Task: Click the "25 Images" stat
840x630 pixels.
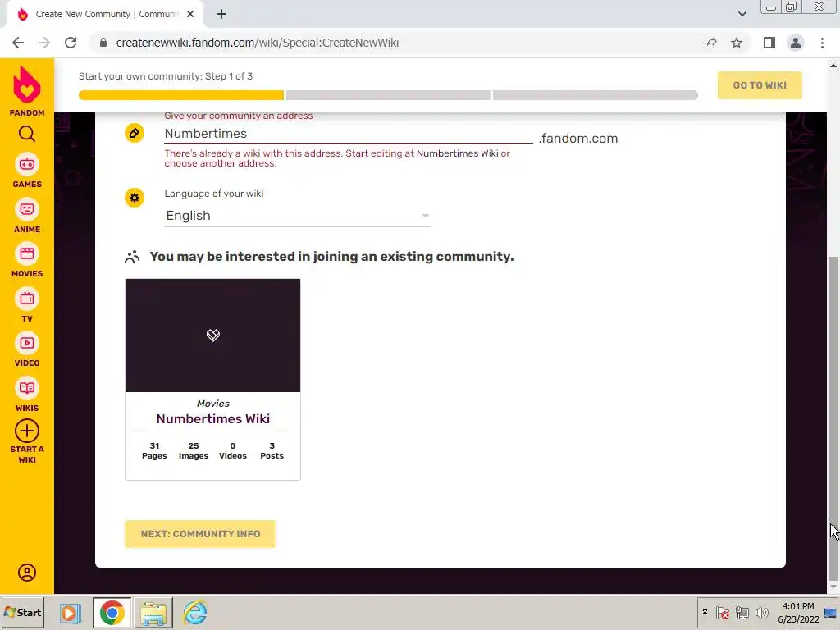Action: [194, 450]
